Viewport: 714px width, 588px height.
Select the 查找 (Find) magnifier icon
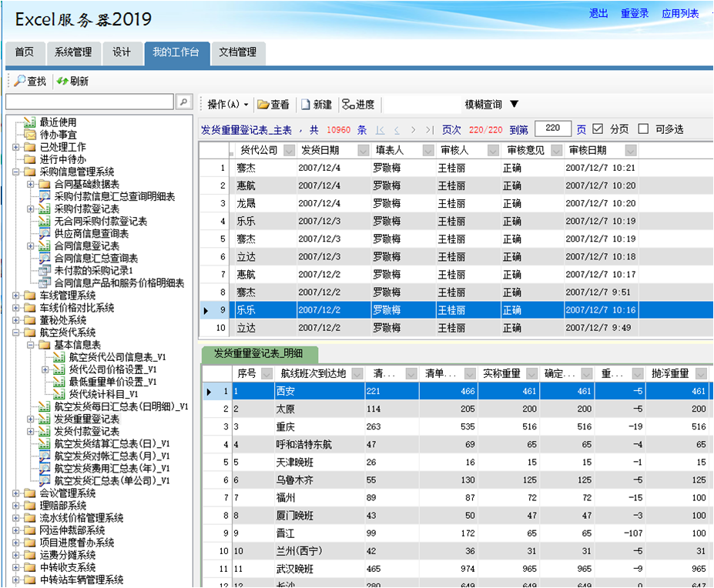coord(21,82)
